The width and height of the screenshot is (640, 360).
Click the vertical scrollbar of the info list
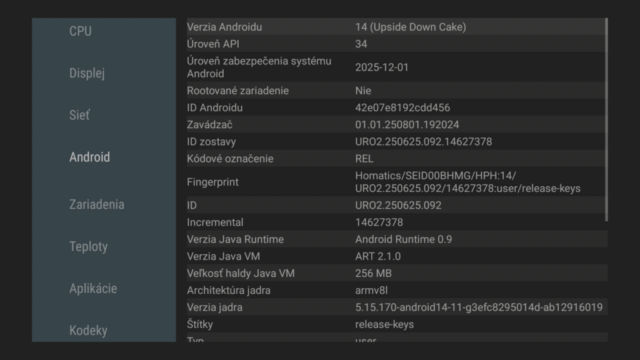tap(607, 120)
